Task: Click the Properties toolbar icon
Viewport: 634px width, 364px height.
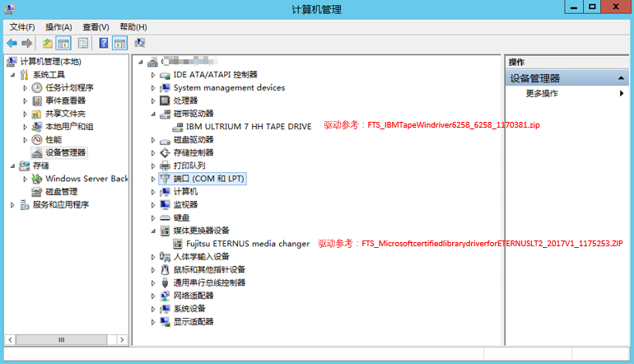Action: (x=83, y=43)
